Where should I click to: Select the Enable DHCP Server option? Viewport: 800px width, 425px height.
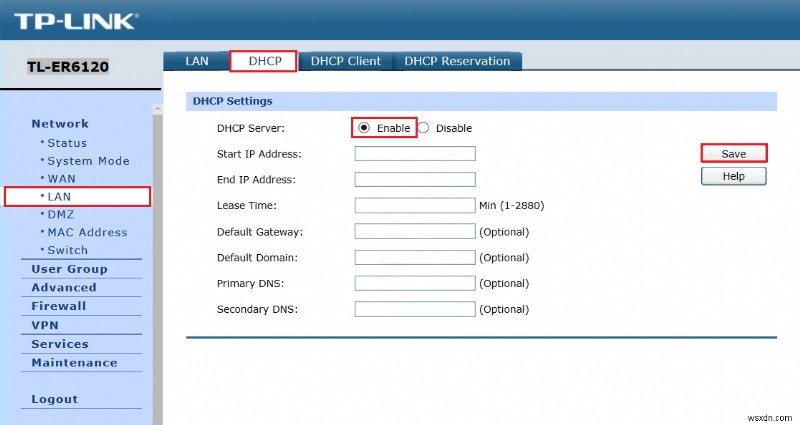point(364,128)
